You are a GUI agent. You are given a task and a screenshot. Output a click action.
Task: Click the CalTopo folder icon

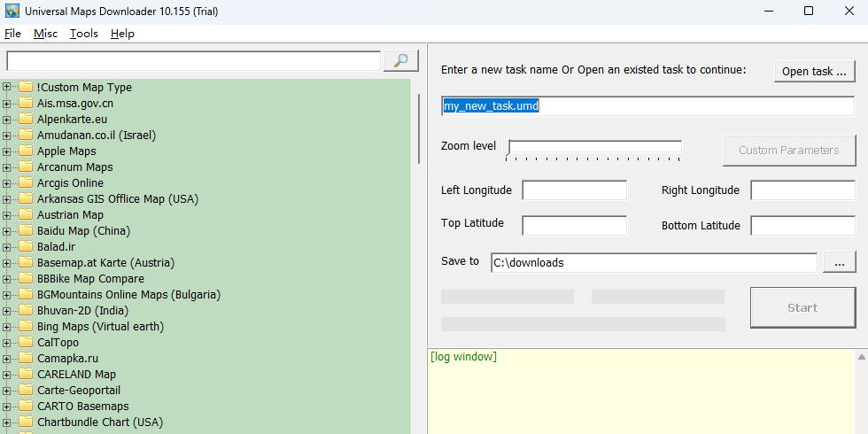26,342
